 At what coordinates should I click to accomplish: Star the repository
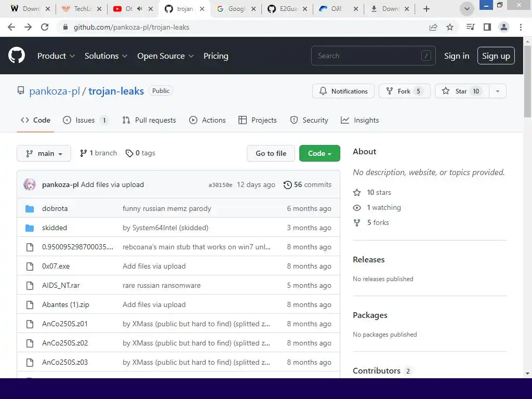pos(462,91)
